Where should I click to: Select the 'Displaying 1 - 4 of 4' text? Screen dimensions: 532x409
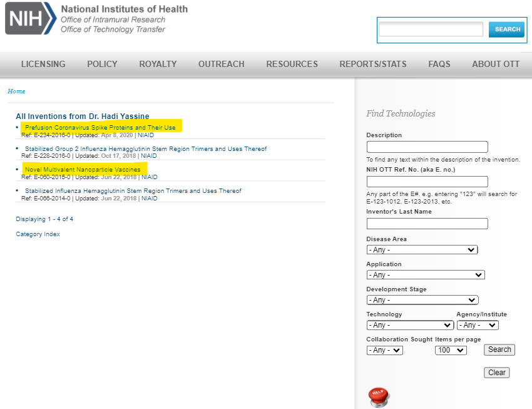44,219
